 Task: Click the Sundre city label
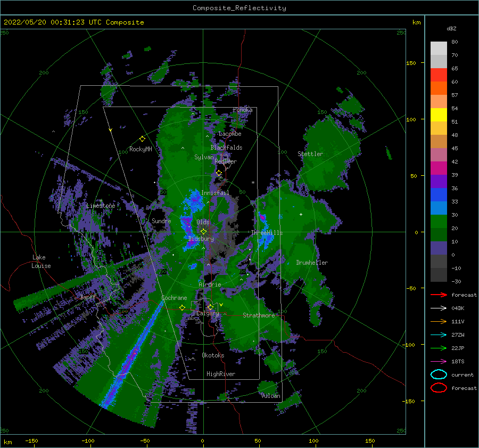161,221
